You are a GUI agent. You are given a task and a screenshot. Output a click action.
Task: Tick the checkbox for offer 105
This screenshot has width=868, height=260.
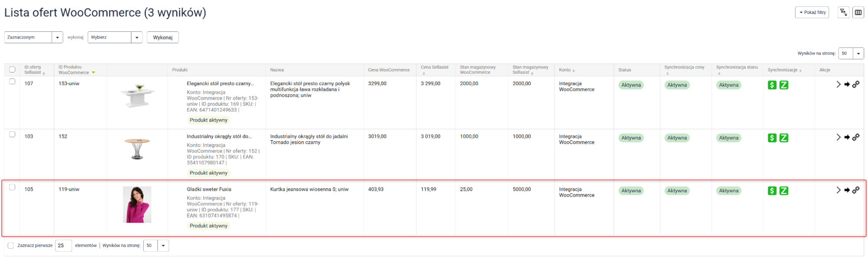pyautogui.click(x=12, y=187)
